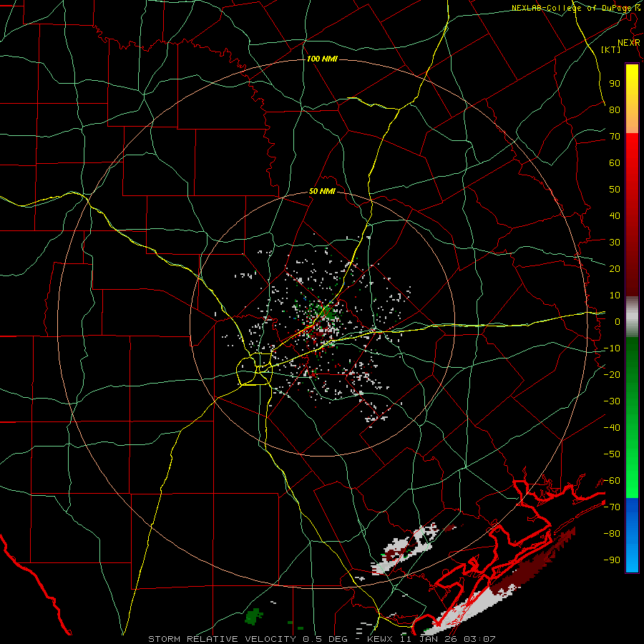Click the blue bottom segment of the color bar
644x644 pixels.
(632, 535)
